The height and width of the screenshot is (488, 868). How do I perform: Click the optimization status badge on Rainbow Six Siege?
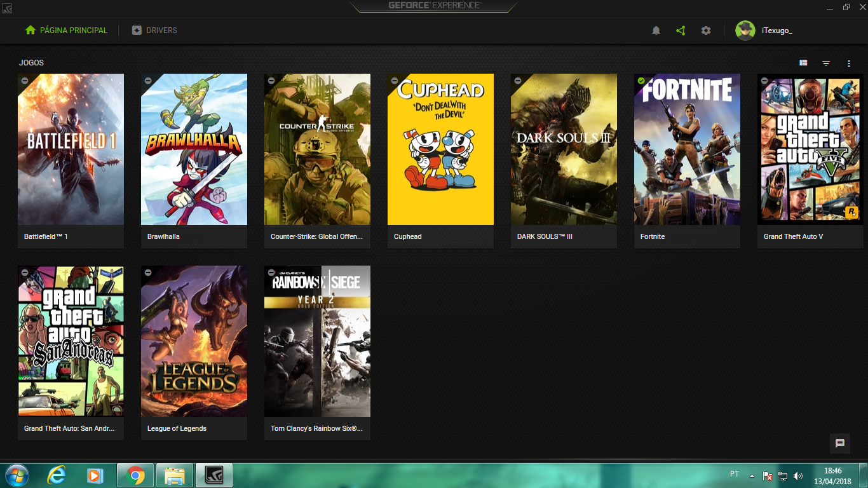coord(271,273)
